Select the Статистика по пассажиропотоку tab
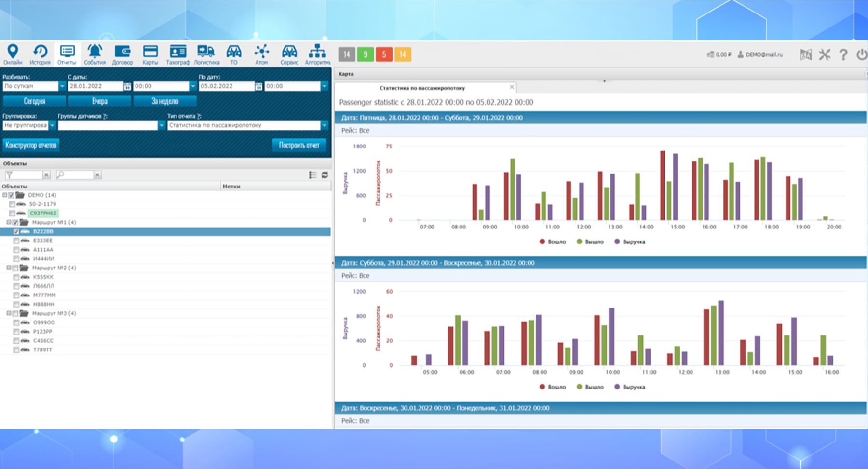 tap(422, 88)
